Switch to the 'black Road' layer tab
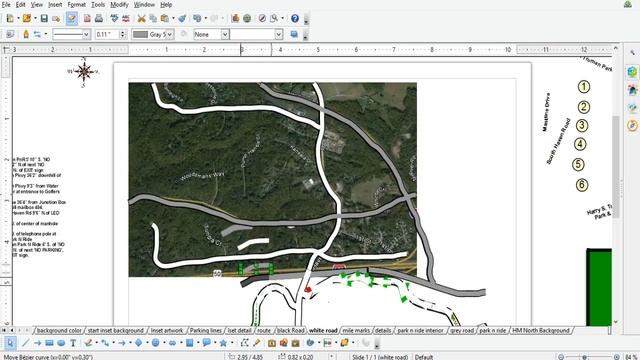The image size is (640, 360). 291,330
